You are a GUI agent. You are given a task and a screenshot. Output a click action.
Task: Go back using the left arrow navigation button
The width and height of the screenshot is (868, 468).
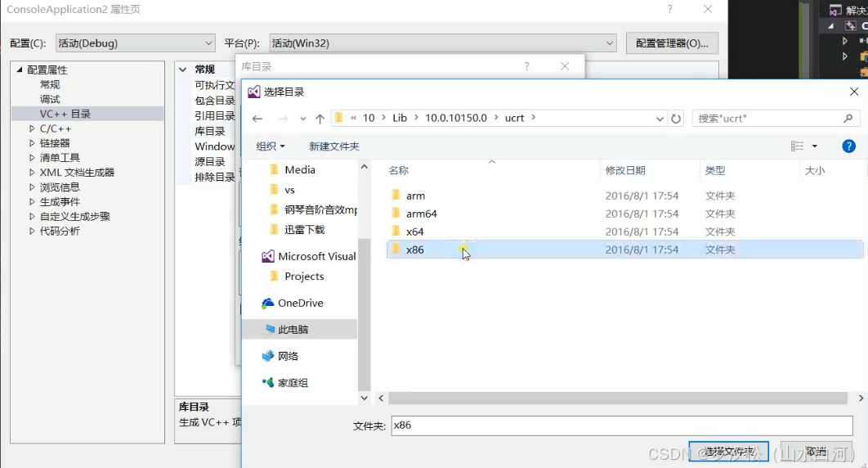pyautogui.click(x=257, y=119)
